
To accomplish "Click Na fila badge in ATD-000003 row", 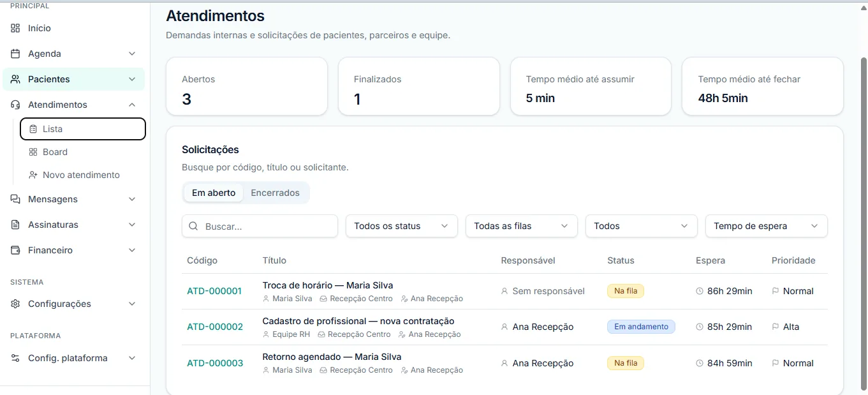I will [x=626, y=363].
